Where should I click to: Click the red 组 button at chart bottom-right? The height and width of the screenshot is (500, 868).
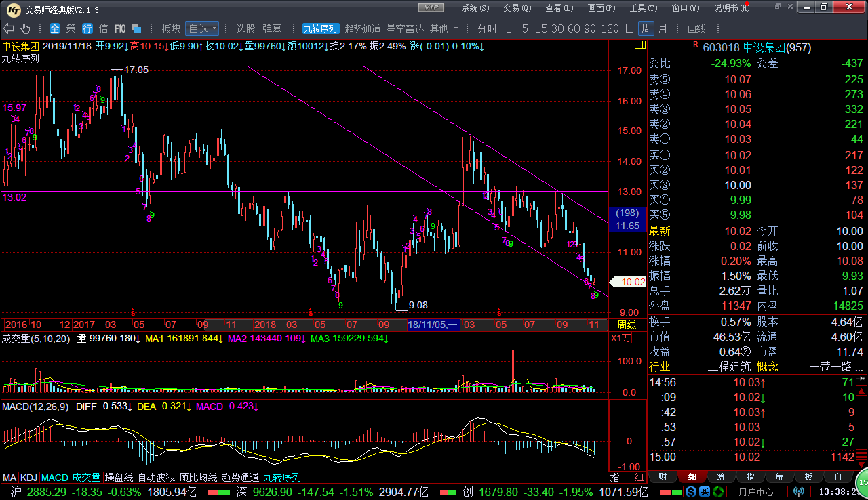click(x=639, y=478)
